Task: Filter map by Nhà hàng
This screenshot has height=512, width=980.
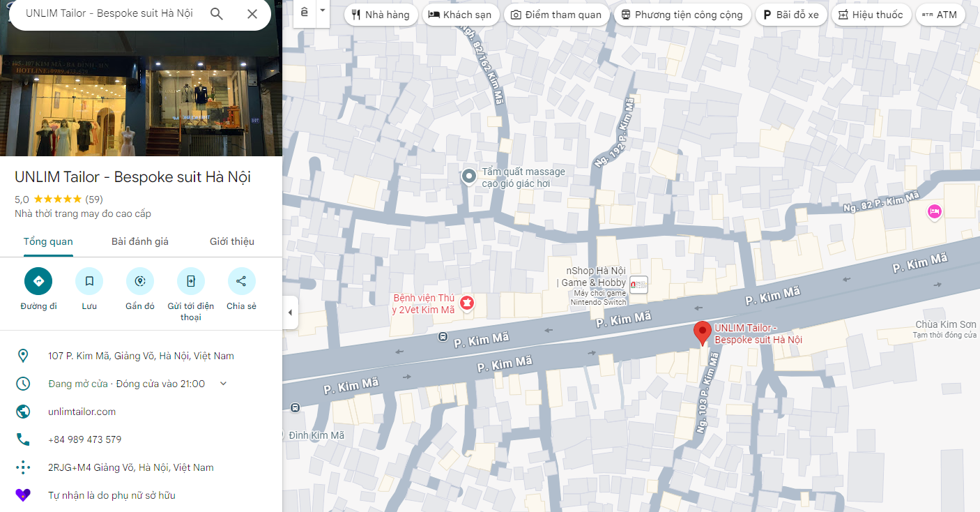Action: tap(381, 15)
